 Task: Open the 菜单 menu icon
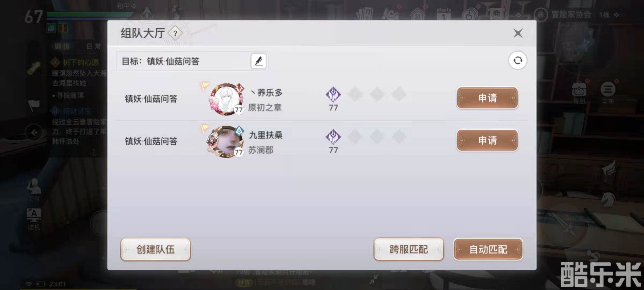click(608, 92)
